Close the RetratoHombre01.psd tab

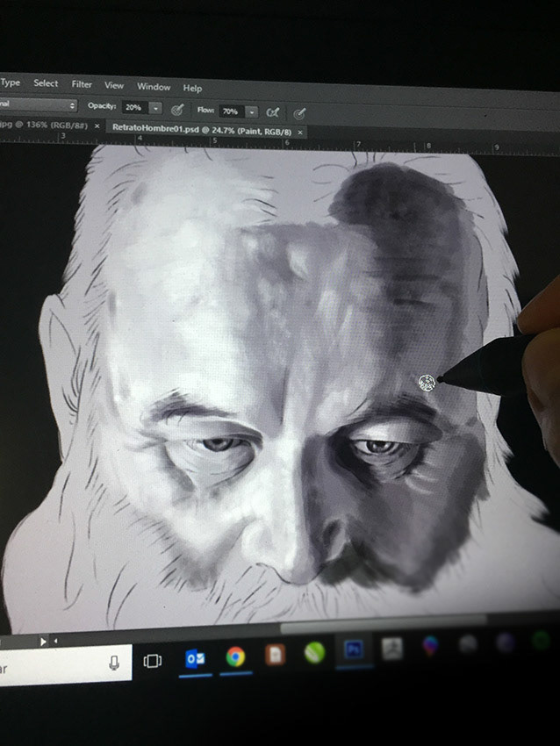[x=300, y=133]
